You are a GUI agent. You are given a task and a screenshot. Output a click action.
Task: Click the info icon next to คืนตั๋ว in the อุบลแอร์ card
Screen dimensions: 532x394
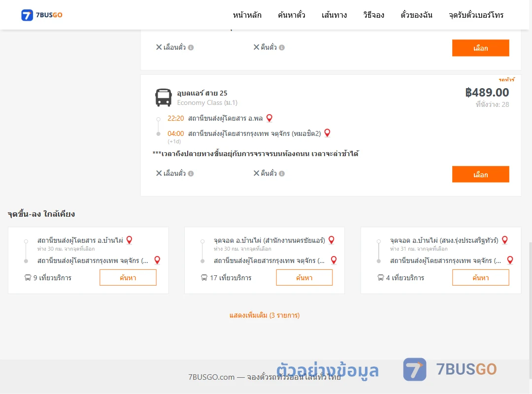[x=282, y=173]
